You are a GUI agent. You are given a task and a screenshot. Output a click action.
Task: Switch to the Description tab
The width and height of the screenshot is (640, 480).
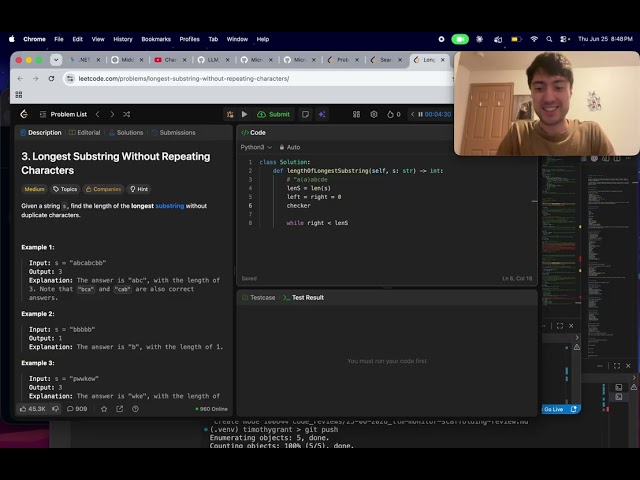41,133
